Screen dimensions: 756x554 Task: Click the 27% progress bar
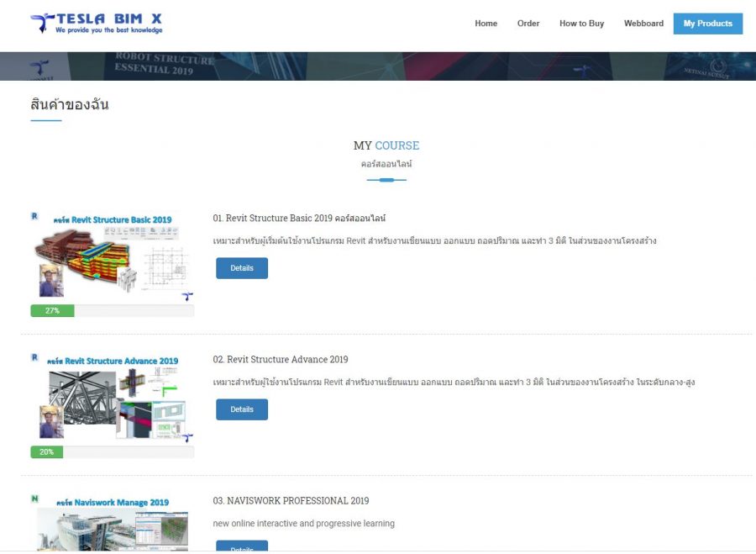112,311
